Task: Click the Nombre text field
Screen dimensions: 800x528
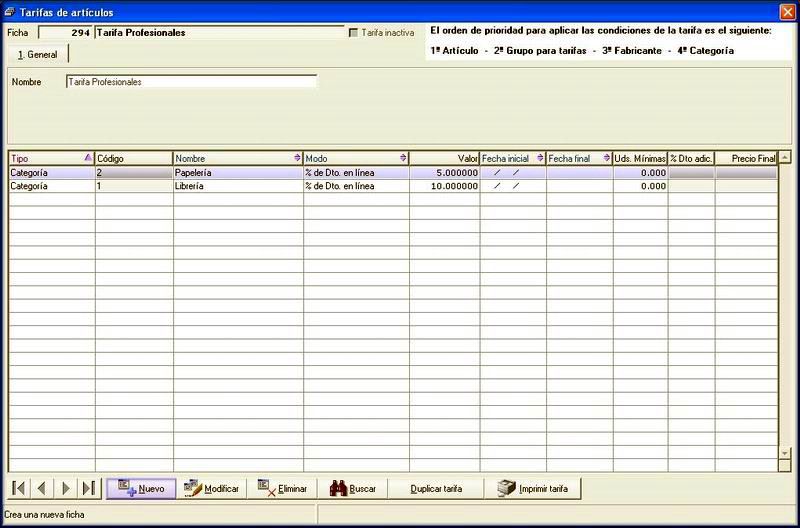Action: [191, 82]
